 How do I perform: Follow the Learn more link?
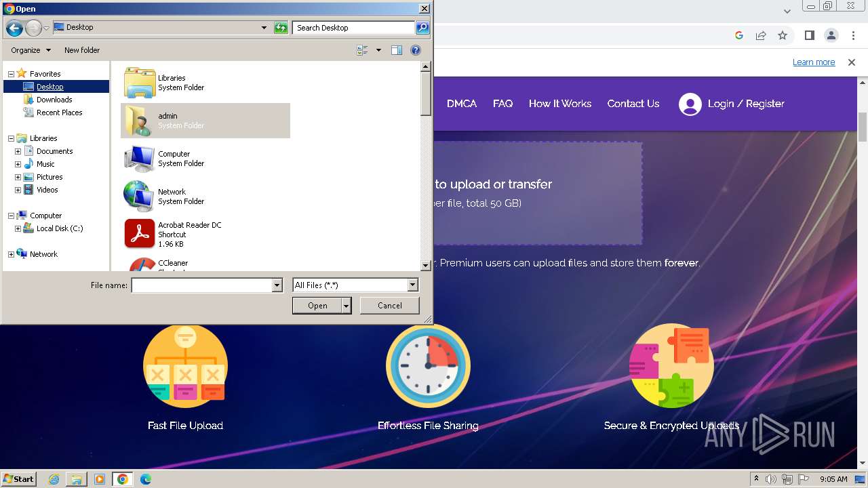click(x=814, y=62)
